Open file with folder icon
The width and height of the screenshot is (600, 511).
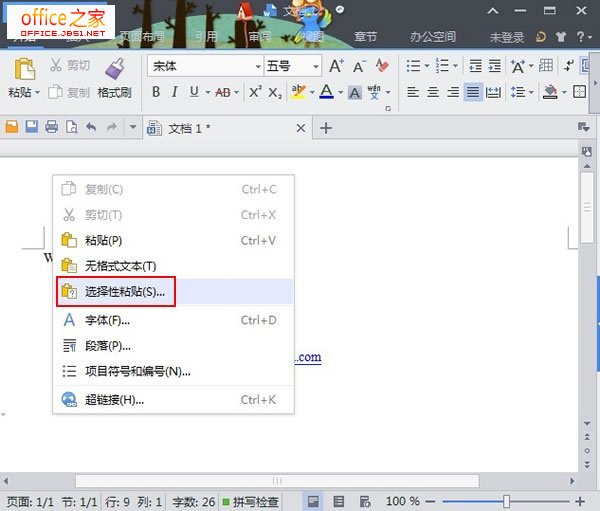pyautogui.click(x=12, y=127)
